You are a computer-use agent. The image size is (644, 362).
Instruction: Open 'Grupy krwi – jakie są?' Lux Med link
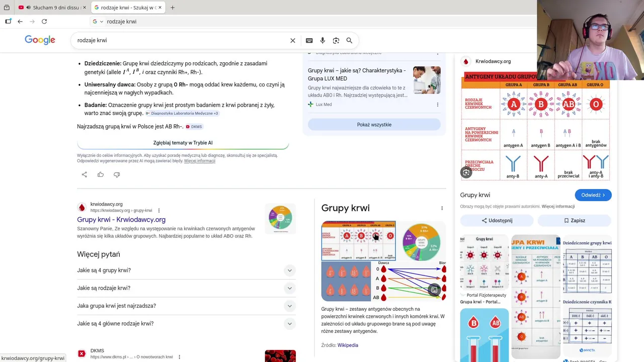pos(357,74)
